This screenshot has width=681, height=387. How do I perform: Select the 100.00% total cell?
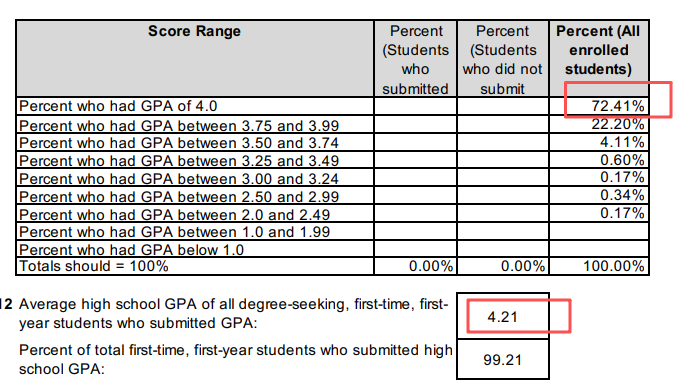(x=599, y=266)
